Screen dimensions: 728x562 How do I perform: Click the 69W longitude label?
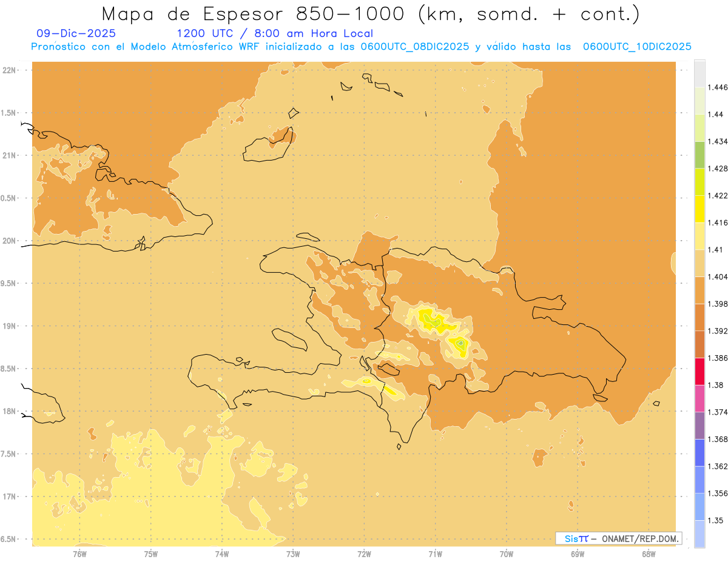click(578, 554)
